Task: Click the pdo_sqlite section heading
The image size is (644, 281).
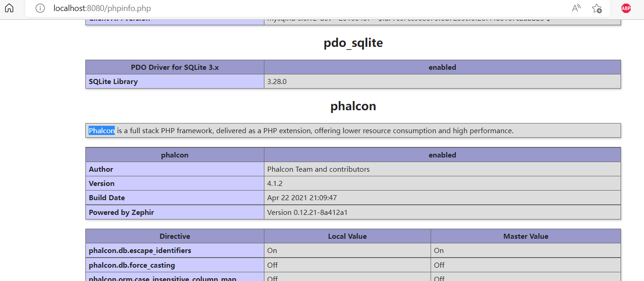Action: click(353, 43)
